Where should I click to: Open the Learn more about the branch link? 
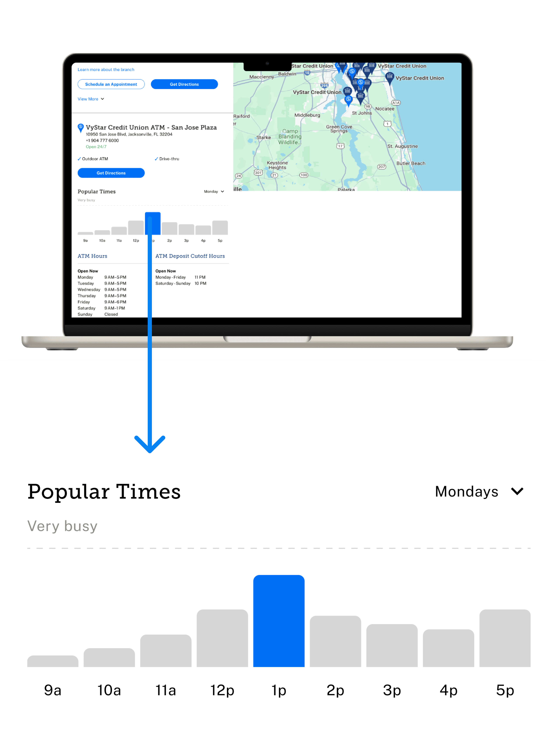click(106, 70)
